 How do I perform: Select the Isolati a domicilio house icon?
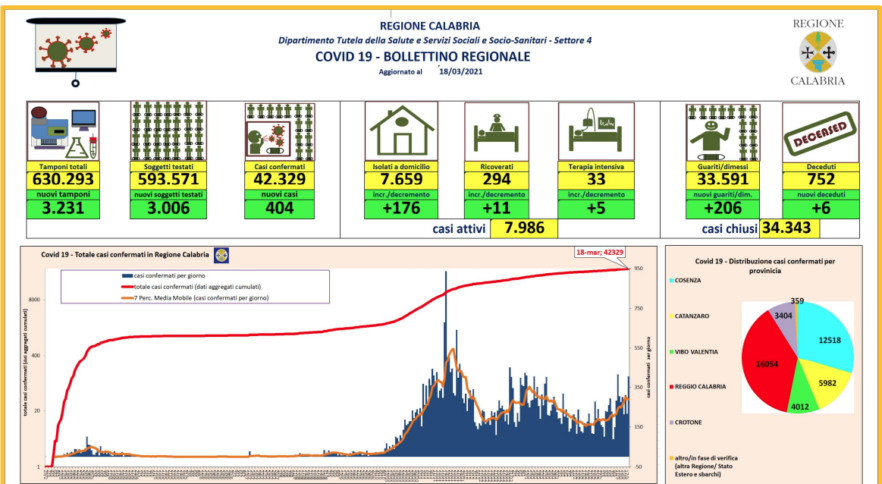click(401, 130)
